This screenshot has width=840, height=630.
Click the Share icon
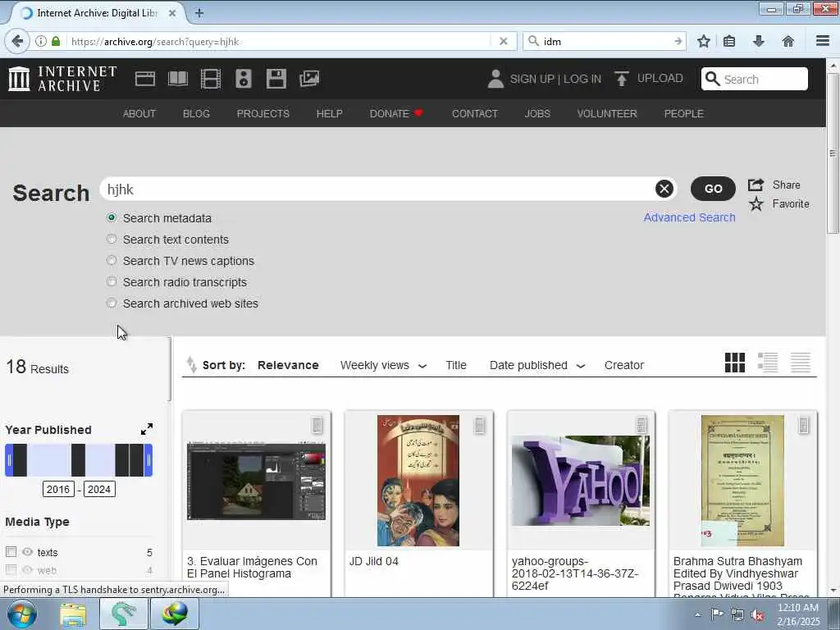(x=756, y=185)
